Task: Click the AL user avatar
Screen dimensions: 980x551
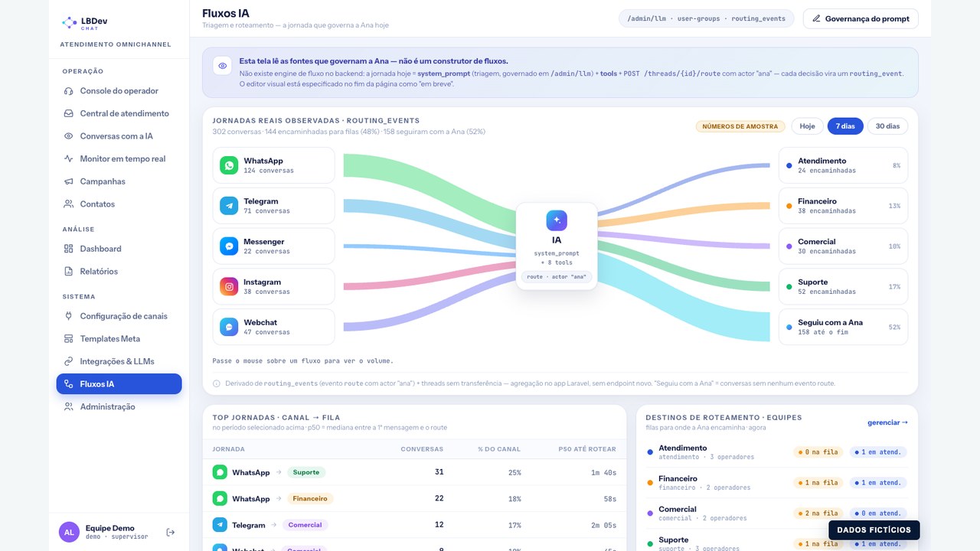Action: [69, 532]
